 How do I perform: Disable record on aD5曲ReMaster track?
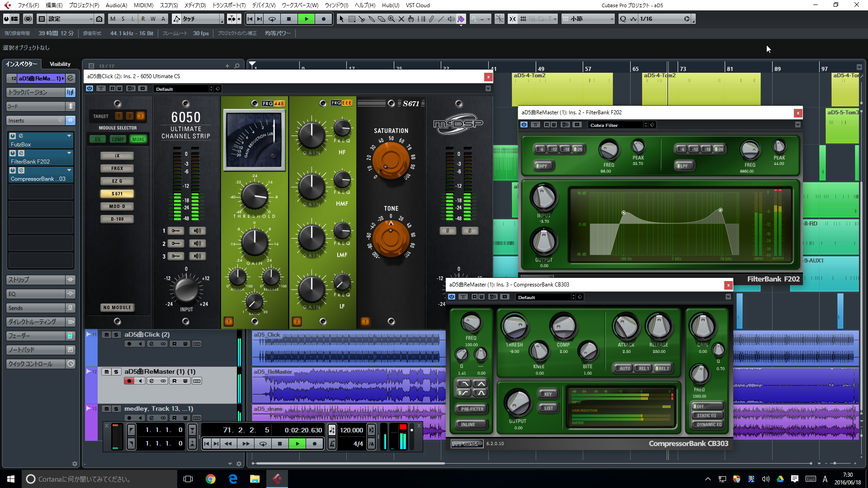(x=129, y=381)
